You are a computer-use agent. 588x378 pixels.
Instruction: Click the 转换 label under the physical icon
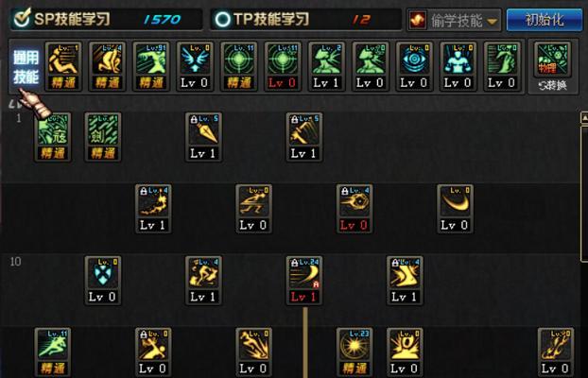click(x=552, y=86)
